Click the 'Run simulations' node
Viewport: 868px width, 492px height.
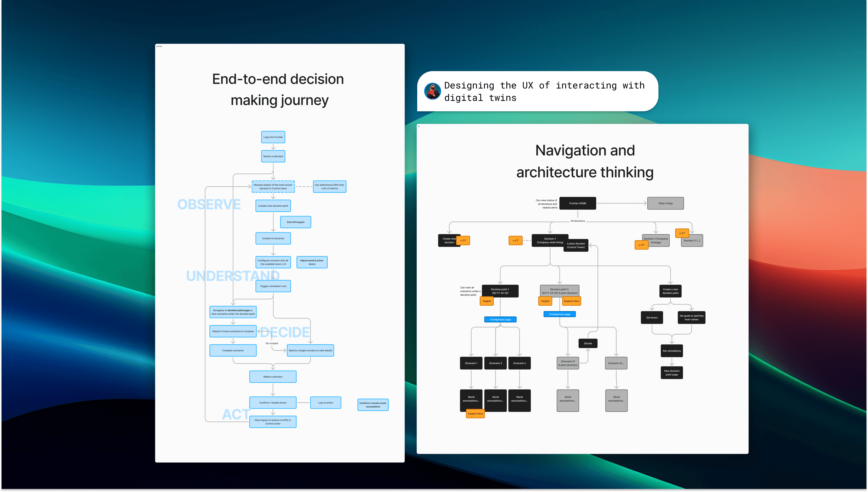(672, 351)
